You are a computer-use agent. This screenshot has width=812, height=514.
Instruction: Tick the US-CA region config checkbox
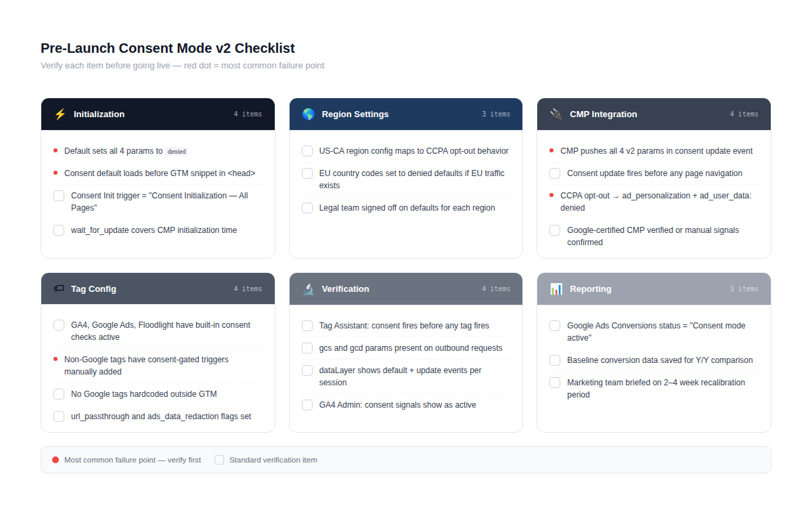(x=307, y=151)
